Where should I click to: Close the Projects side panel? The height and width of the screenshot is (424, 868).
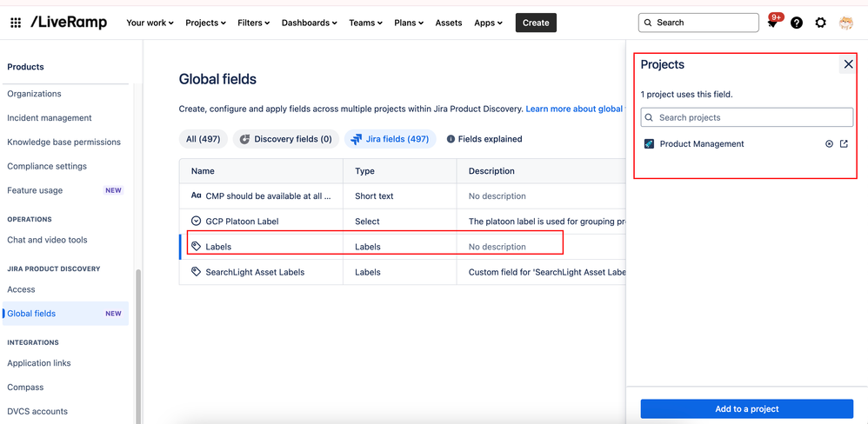pyautogui.click(x=848, y=64)
